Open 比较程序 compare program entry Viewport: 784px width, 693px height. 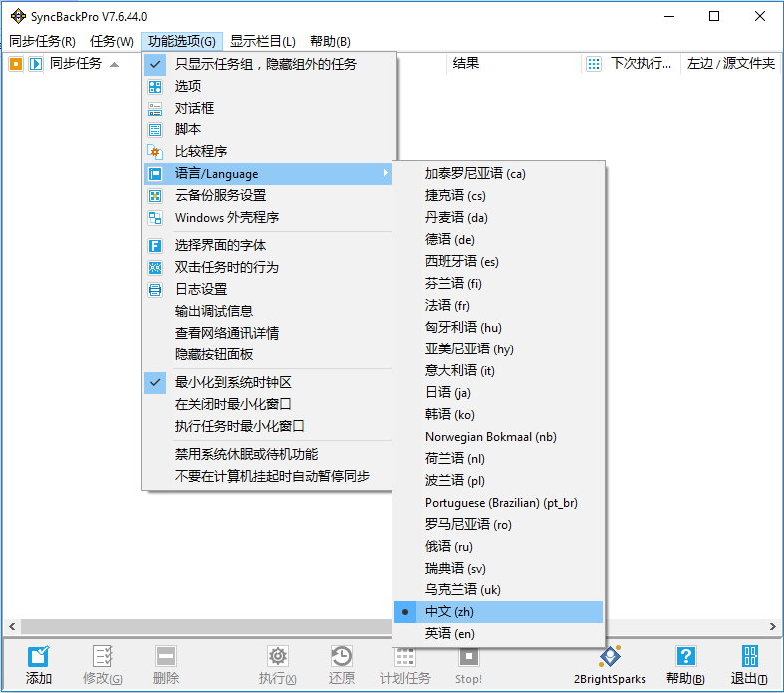(201, 151)
